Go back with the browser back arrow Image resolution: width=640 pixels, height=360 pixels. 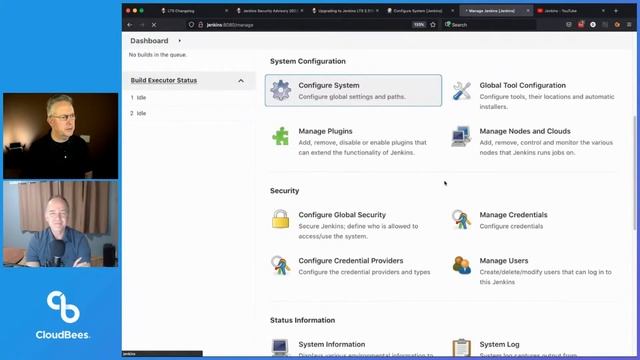tap(130, 25)
